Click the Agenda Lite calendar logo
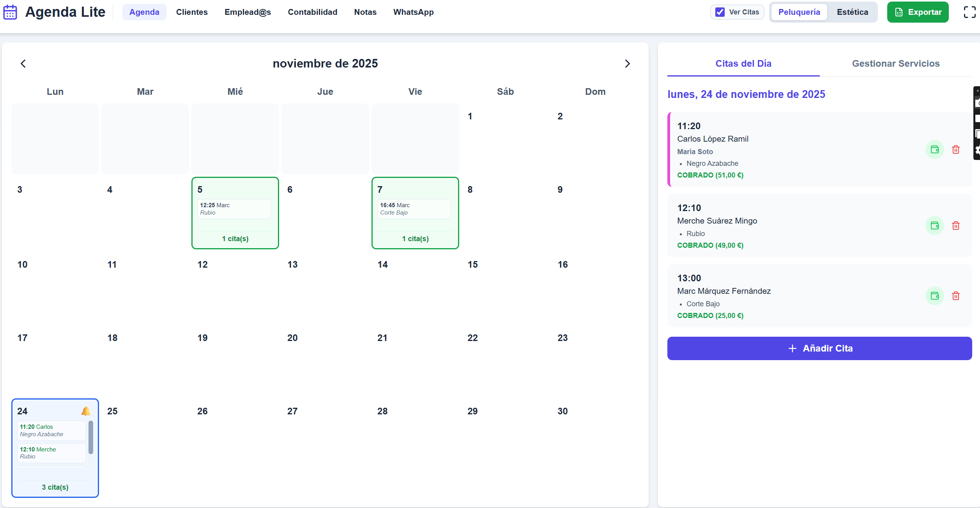Image resolution: width=980 pixels, height=508 pixels. [x=10, y=12]
